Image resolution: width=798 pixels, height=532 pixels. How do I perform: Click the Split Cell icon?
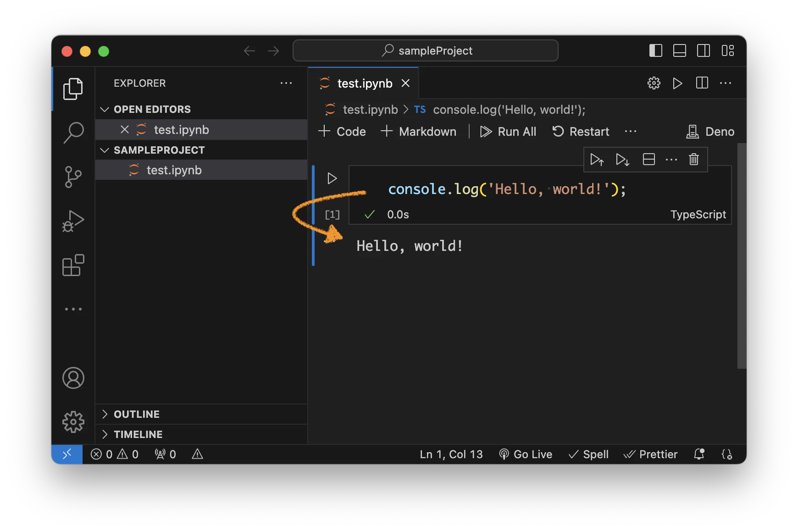648,159
